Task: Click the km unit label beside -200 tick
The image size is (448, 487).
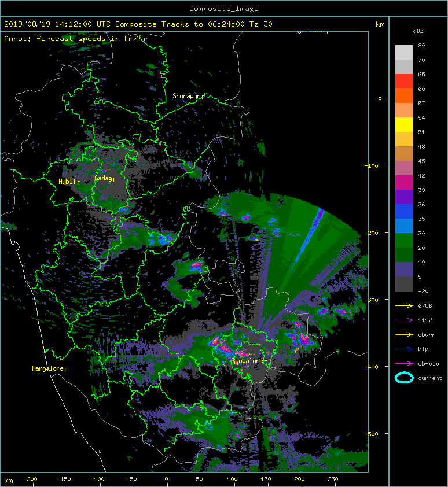Action: click(9, 481)
